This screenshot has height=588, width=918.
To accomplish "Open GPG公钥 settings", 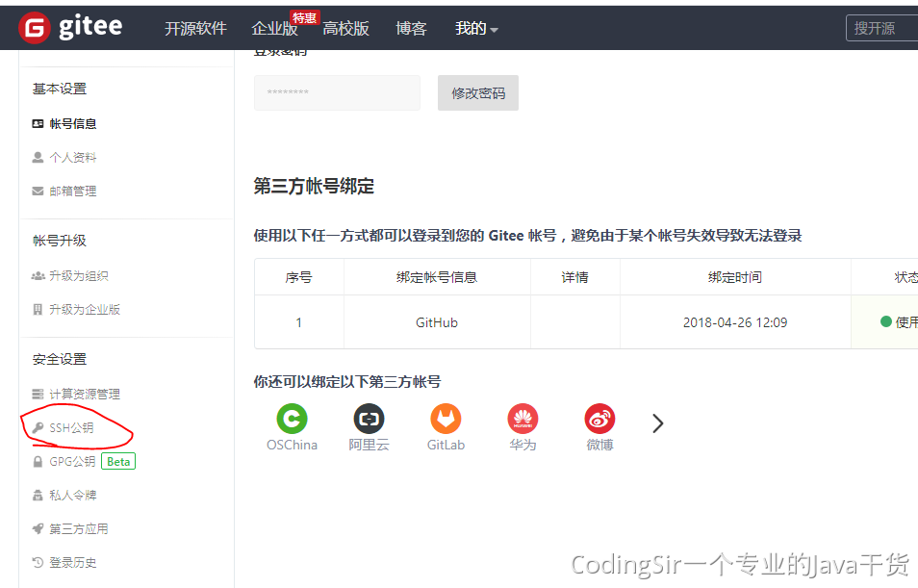I will coord(72,462).
